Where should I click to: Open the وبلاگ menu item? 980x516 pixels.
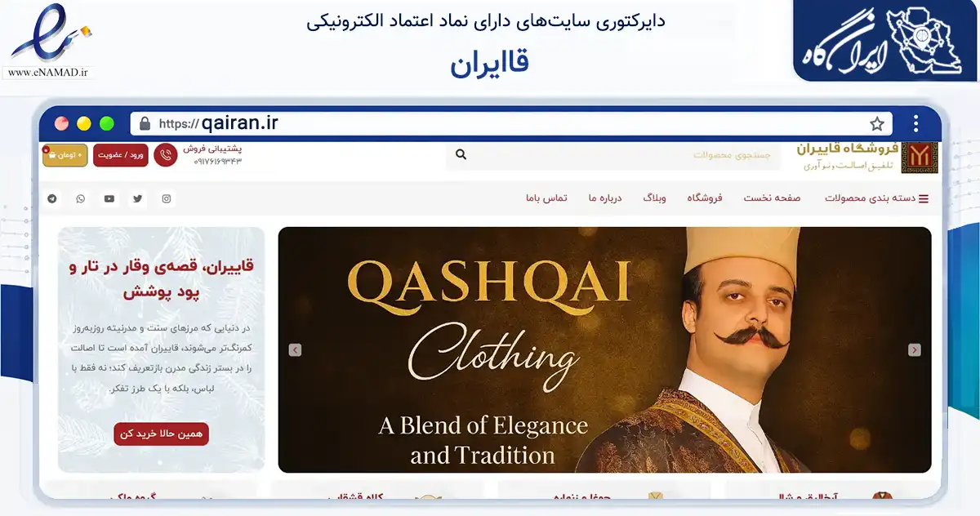[654, 198]
